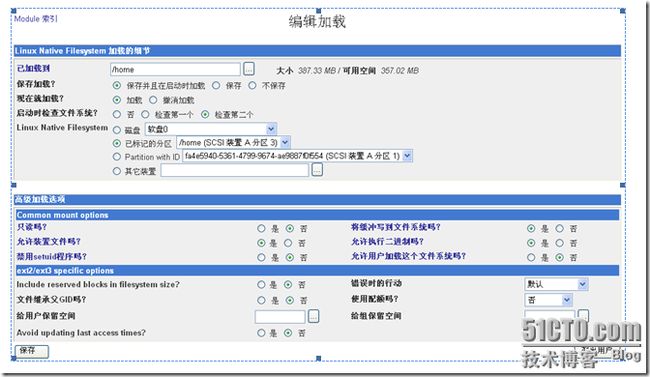The height and width of the screenshot is (377, 650).
Task: Click the 保存 button at the bottom
Action: tap(32, 351)
